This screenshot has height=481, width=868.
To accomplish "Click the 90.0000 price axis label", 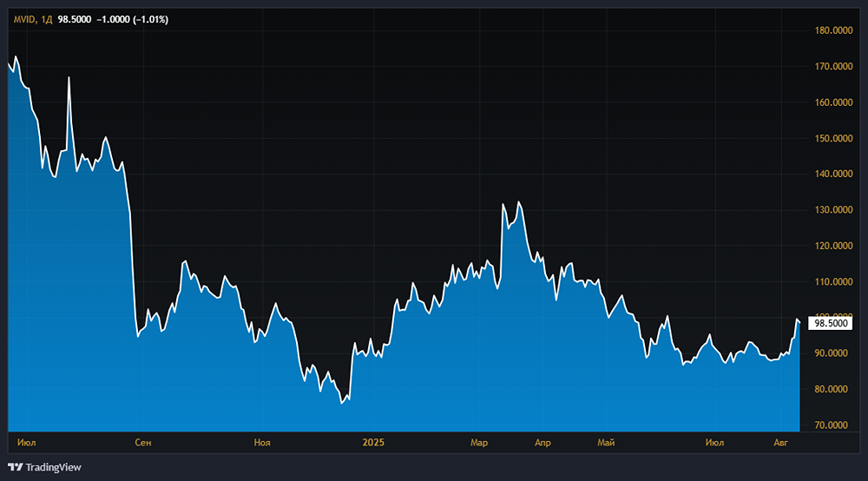I will pos(831,353).
